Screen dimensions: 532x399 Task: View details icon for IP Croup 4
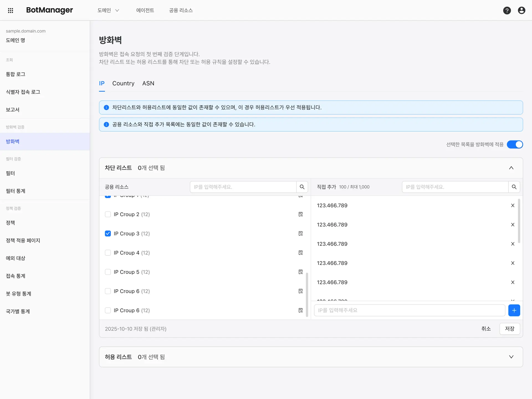301,253
